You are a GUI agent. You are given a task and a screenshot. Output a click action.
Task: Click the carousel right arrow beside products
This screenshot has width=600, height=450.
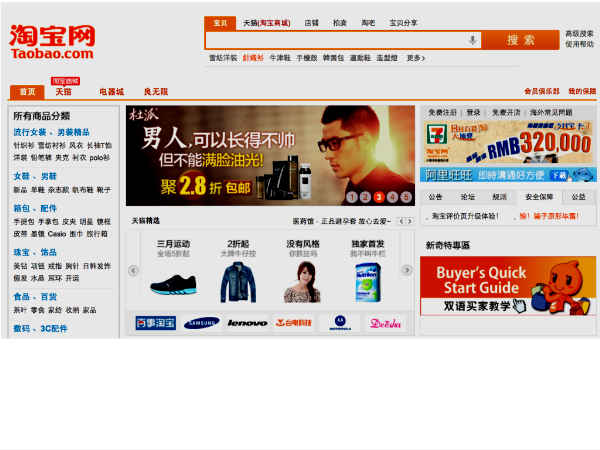click(407, 270)
